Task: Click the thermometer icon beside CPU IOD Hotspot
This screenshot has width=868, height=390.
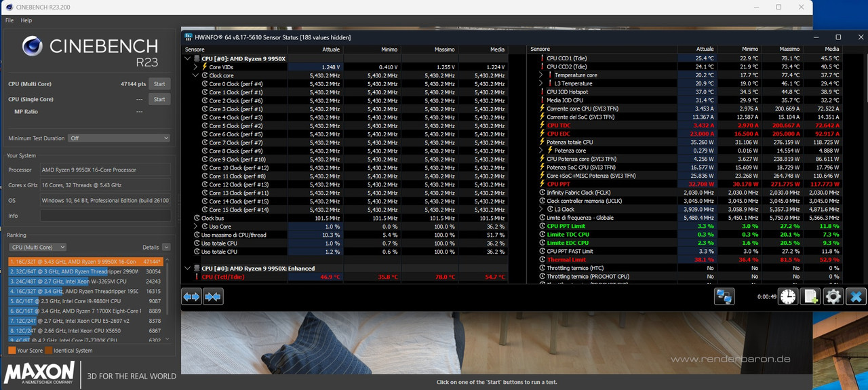Action: point(542,92)
